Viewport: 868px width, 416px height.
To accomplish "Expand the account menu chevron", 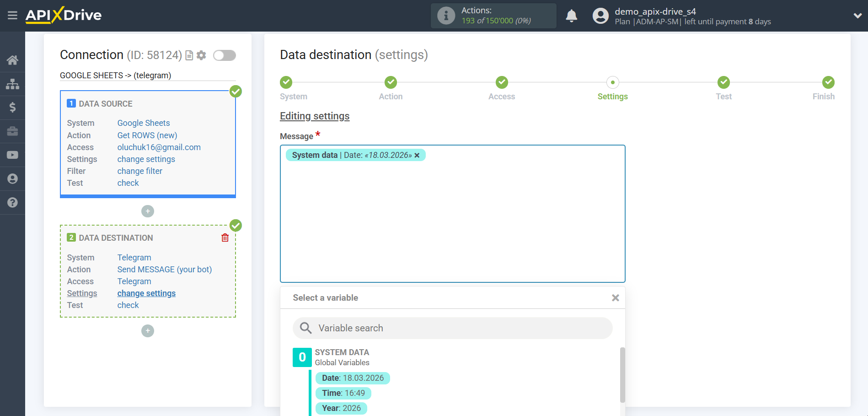I will [857, 15].
